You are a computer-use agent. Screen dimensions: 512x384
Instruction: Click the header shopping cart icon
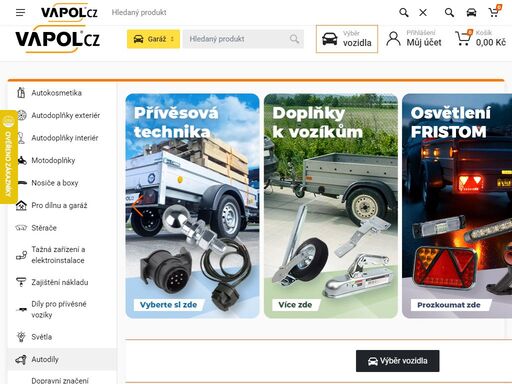click(463, 38)
